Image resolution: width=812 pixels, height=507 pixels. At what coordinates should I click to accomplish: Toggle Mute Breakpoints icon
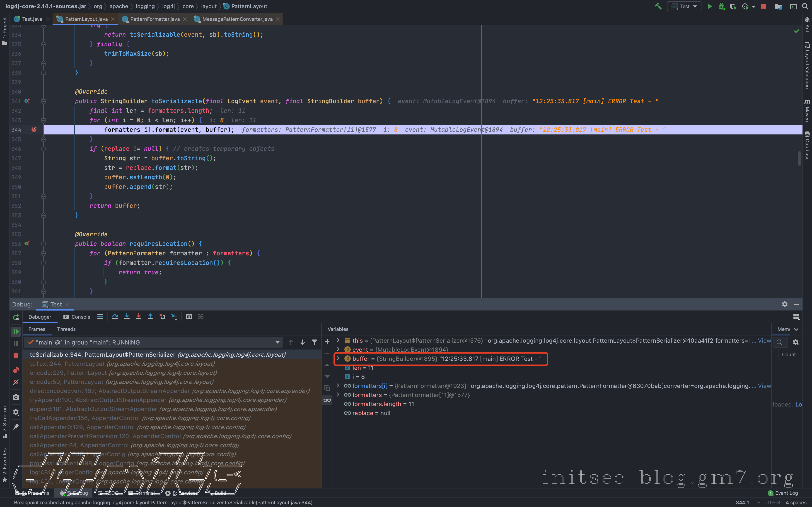(x=16, y=382)
